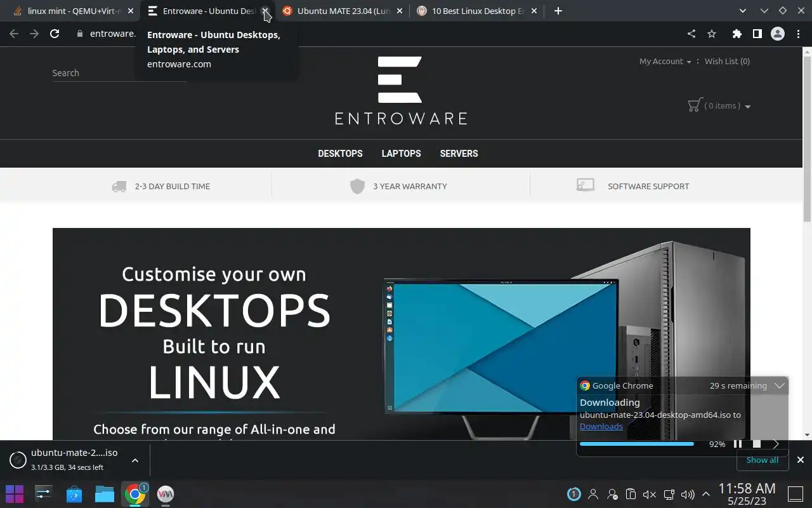Close the Chrome downloads shelf

tap(800, 460)
